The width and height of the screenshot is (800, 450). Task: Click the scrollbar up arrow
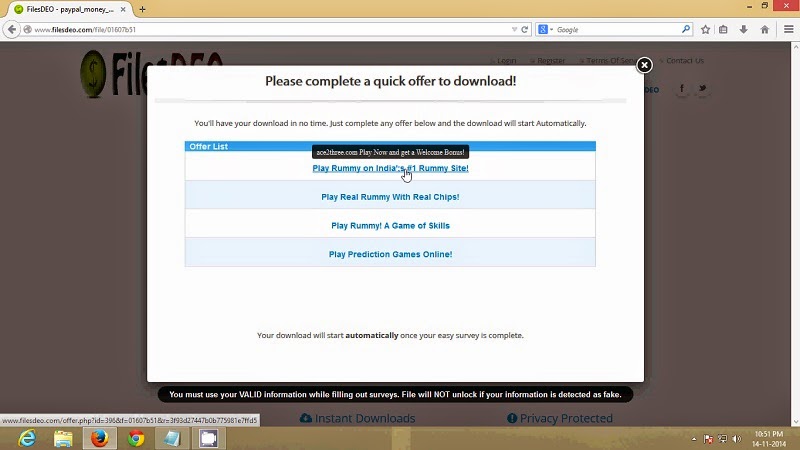click(795, 46)
